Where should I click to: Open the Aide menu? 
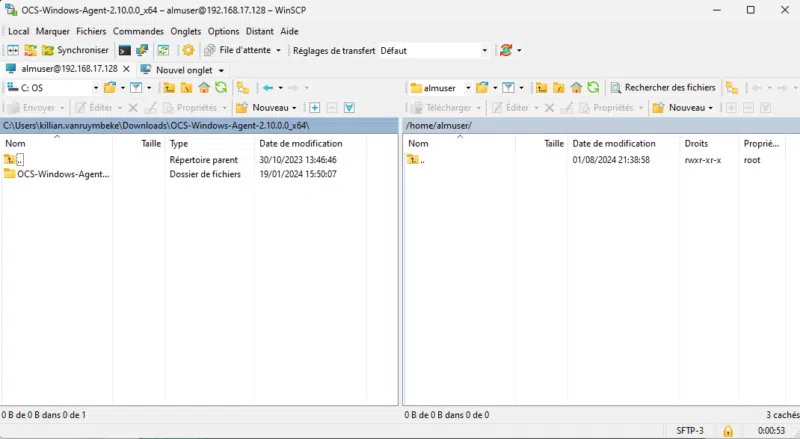pyautogui.click(x=289, y=31)
